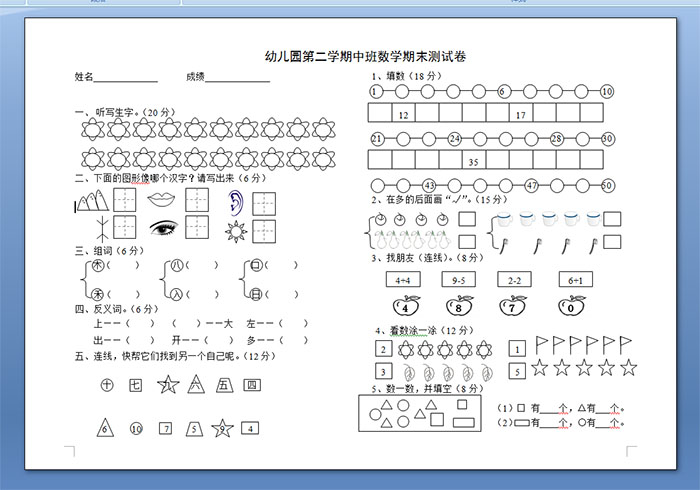
Task: Click the expression box 9-5
Action: [458, 280]
